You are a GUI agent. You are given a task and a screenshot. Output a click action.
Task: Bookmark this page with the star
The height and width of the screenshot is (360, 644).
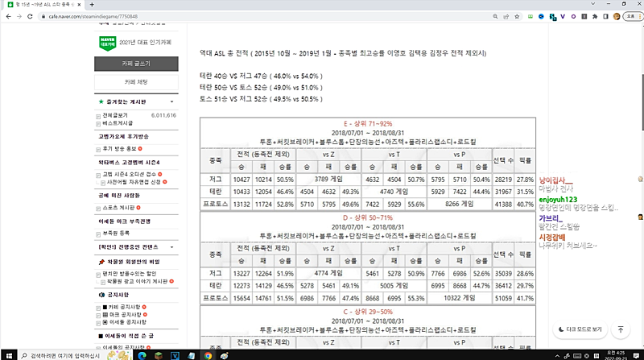click(517, 16)
